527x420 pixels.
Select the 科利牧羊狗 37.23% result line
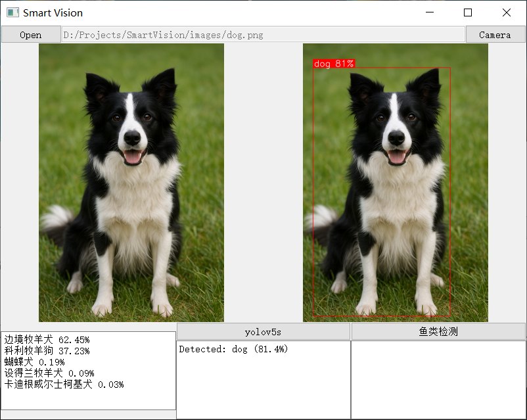coord(47,351)
